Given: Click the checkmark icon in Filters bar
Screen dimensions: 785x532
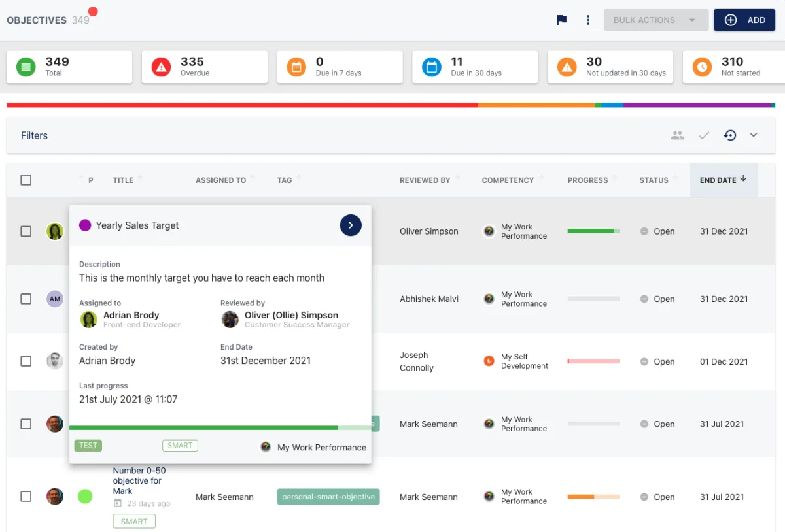Looking at the screenshot, I should (x=704, y=135).
